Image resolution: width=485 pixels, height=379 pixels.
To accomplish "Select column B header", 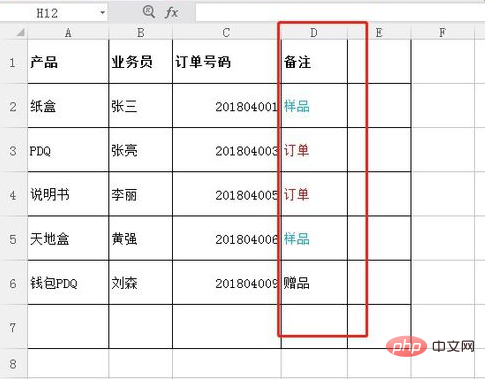I will [141, 33].
